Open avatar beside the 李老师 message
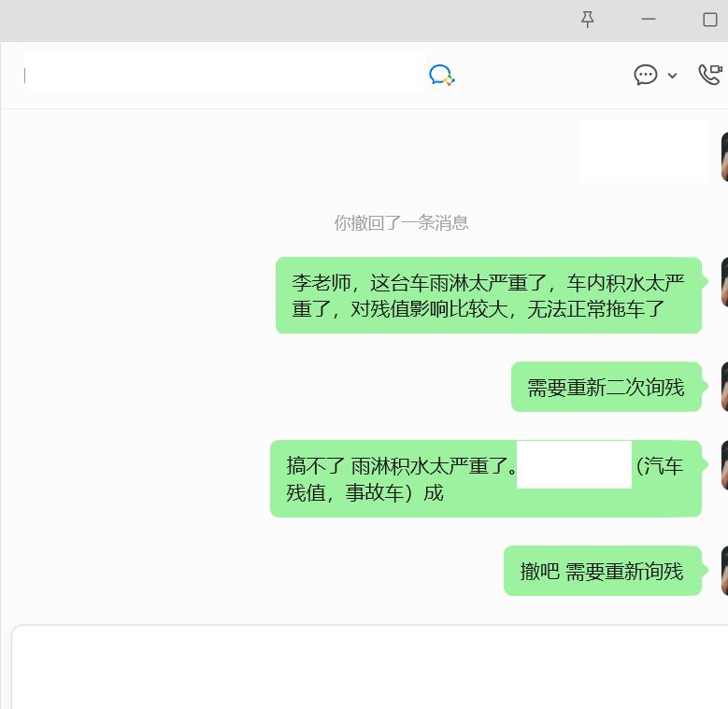728x709 pixels. pos(723,282)
